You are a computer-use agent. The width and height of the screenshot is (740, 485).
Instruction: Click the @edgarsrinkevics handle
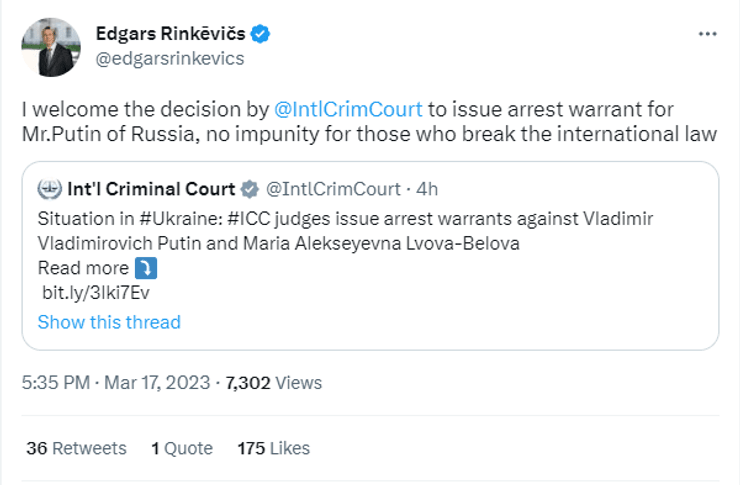coord(169,58)
